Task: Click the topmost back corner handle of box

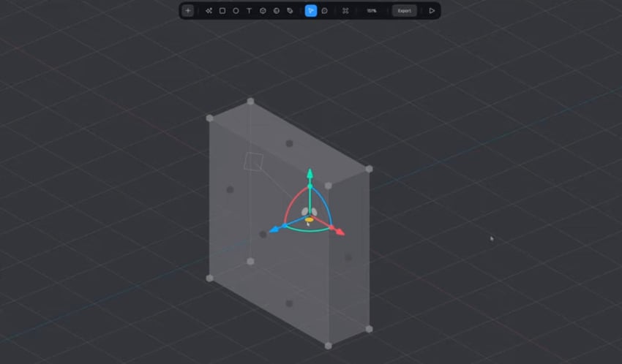Action: coord(250,102)
